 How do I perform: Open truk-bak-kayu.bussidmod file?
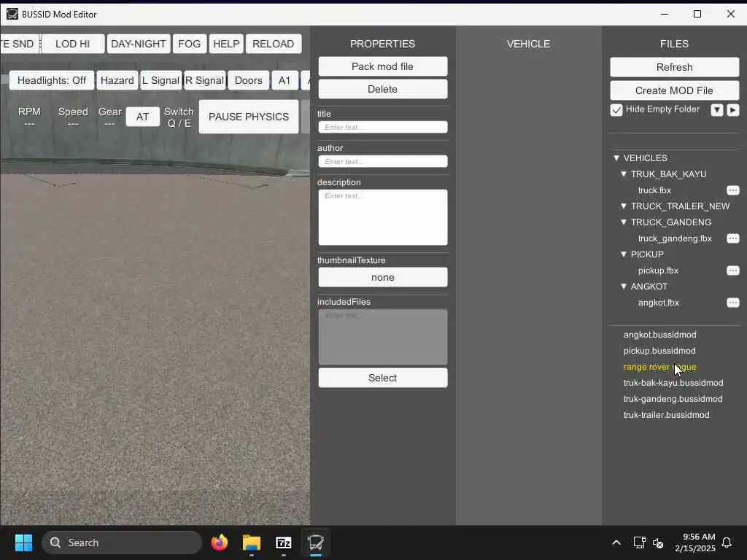(x=673, y=383)
